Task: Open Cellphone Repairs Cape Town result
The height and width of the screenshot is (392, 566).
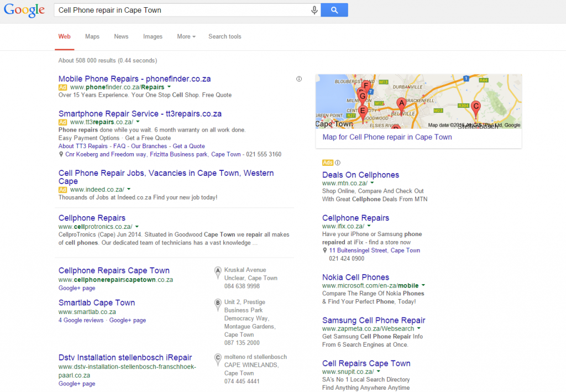Action: [114, 271]
